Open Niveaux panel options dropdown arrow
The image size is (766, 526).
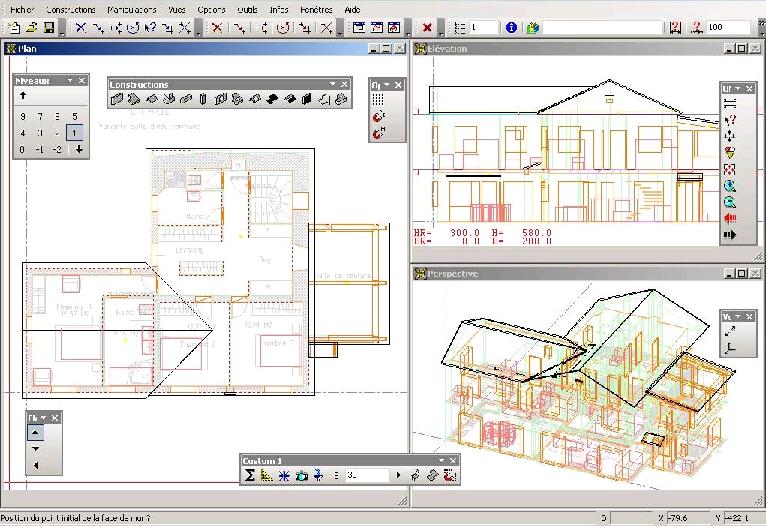click(x=70, y=80)
